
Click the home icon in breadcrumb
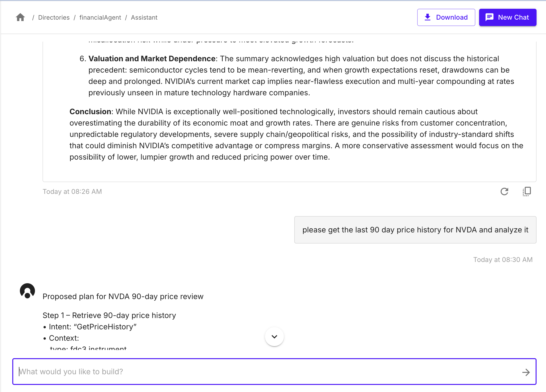[20, 17]
